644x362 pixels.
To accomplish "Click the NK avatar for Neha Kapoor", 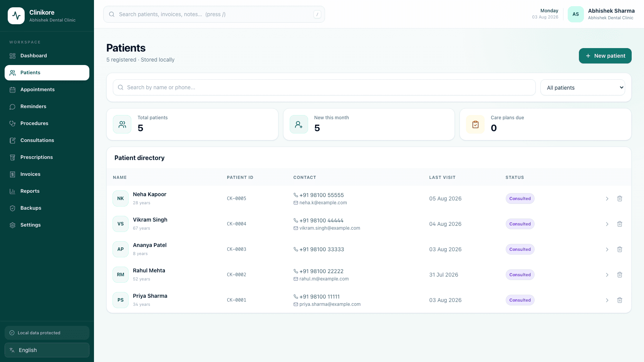I will tap(121, 199).
